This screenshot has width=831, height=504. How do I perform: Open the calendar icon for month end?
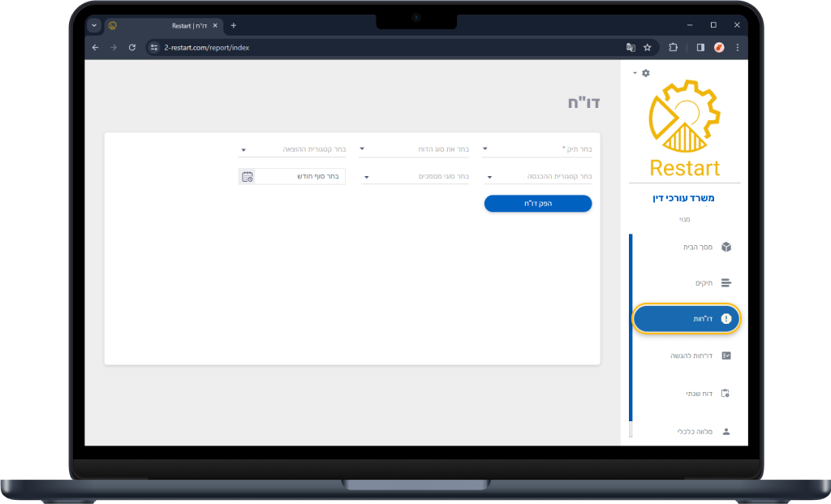coord(247,176)
